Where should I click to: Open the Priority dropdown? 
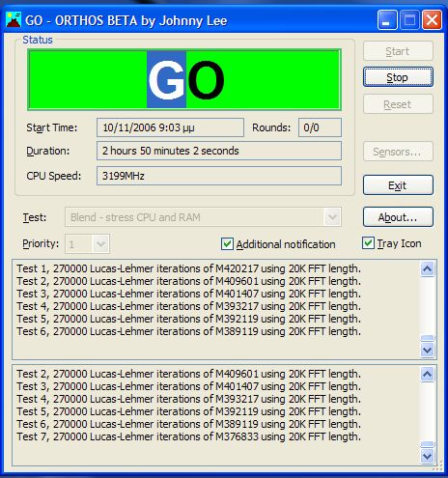click(87, 244)
